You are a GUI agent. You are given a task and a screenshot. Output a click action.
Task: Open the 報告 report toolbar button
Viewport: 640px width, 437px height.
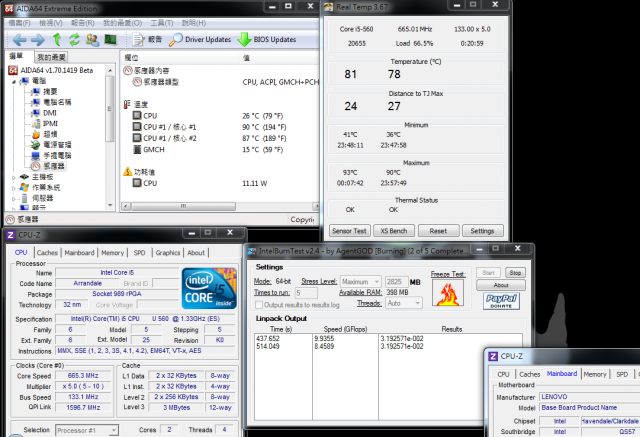click(148, 40)
